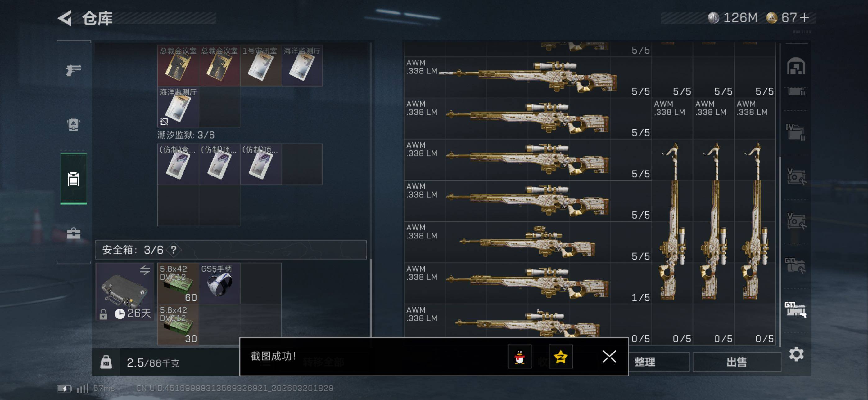Image resolution: width=868 pixels, height=400 pixels.
Task: Select the AWM .338 LM with 1/5 durability
Action: click(x=528, y=283)
